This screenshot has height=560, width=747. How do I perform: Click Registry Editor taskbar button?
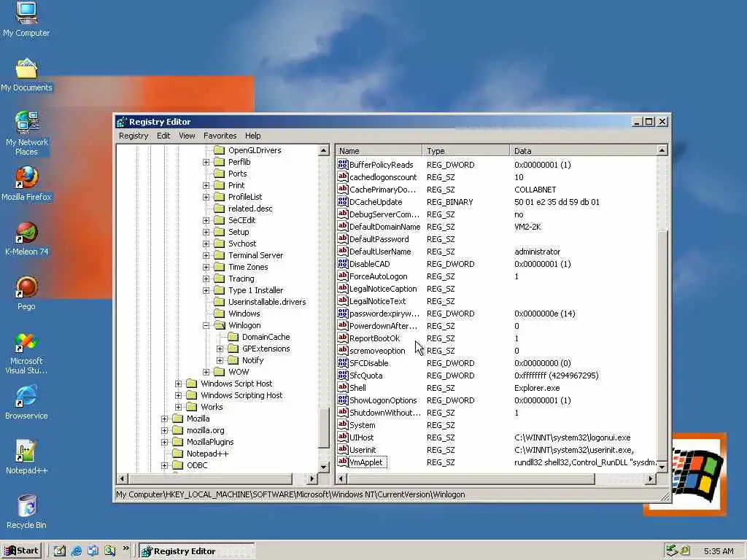[x=197, y=551]
